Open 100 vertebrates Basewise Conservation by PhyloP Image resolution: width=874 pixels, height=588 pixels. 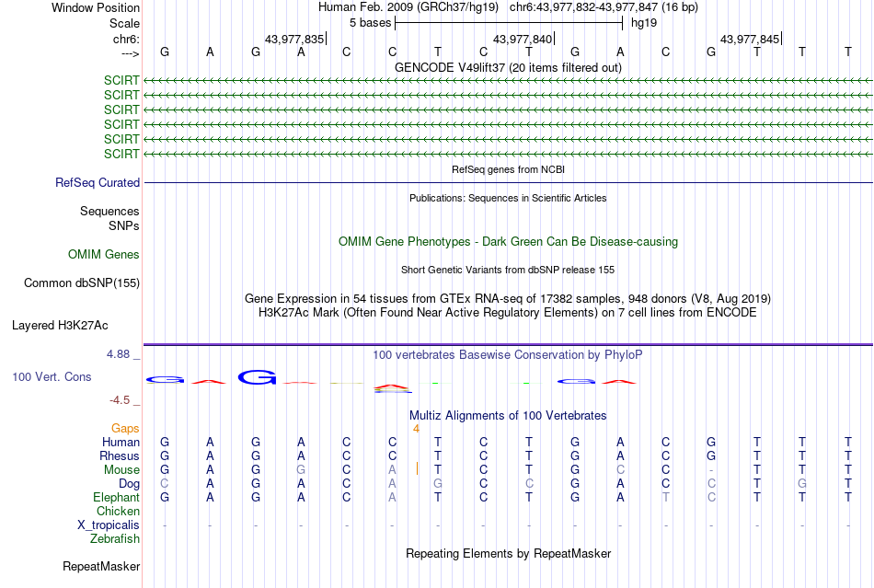point(508,354)
